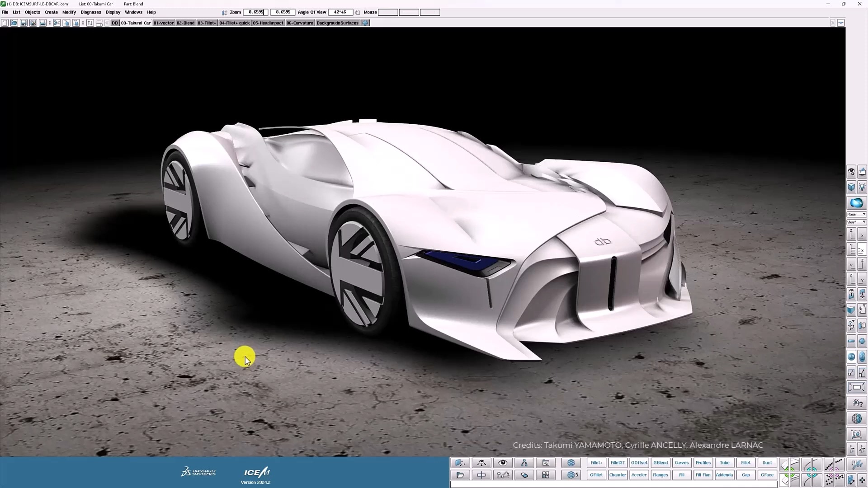The image size is (868, 488).
Task: Expand the BackgroundSurfaces panel
Action: click(x=337, y=22)
